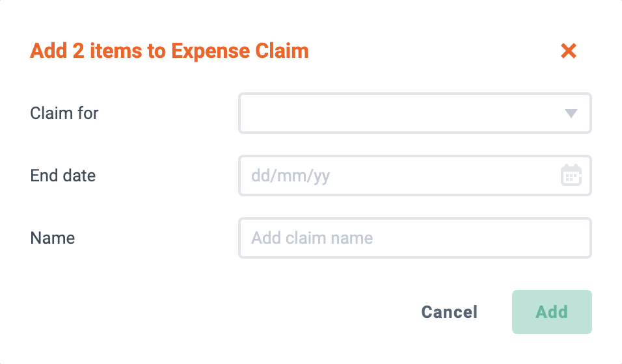Select the Cancel text link

point(449,312)
